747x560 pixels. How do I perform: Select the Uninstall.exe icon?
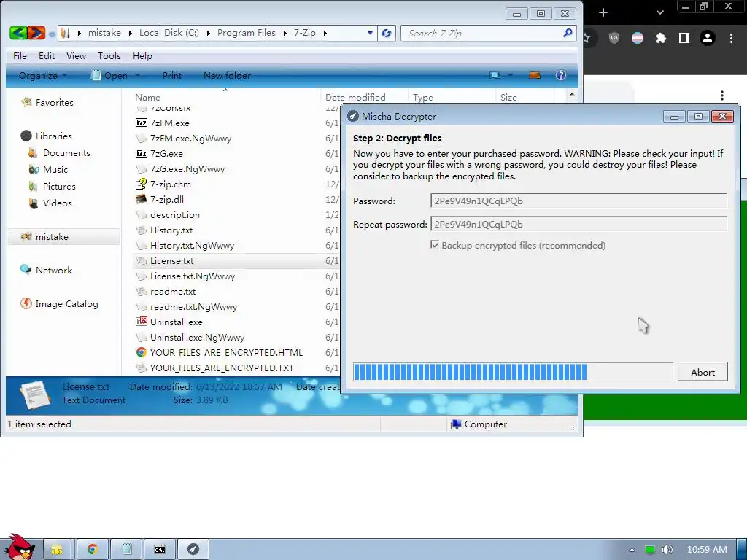[142, 322]
